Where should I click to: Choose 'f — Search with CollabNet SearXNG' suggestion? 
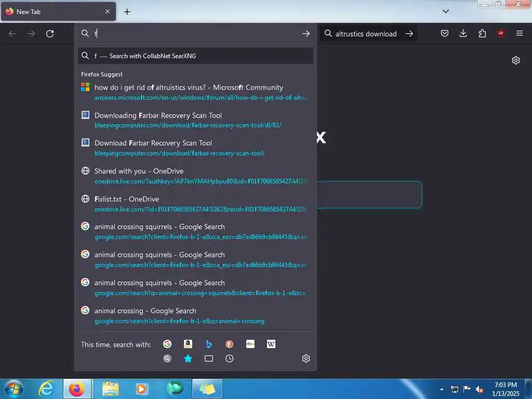coord(195,56)
